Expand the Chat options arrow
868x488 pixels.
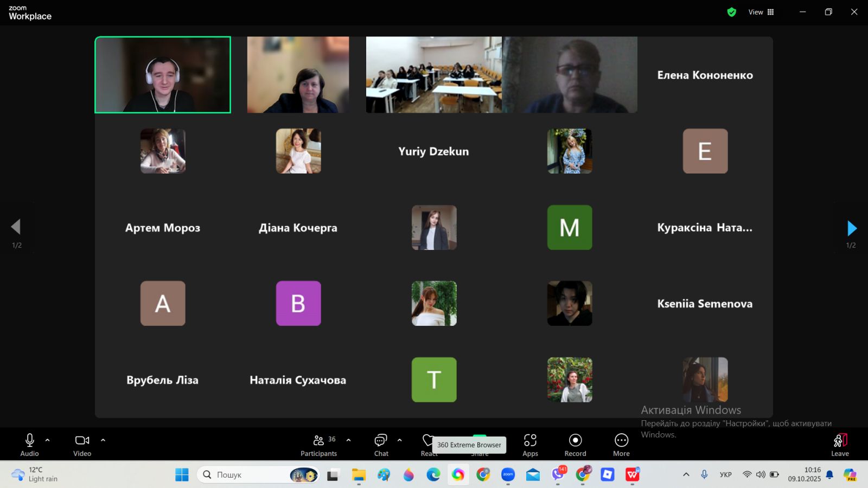[400, 440]
